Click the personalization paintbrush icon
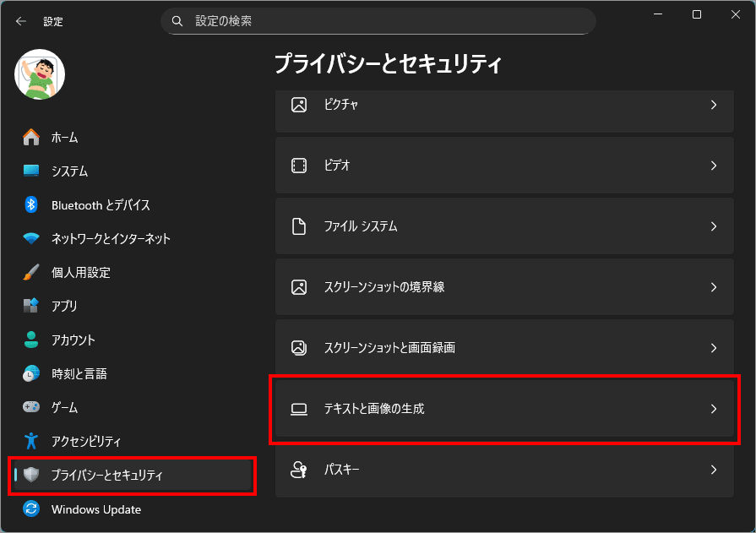This screenshot has height=533, width=756. point(31,272)
